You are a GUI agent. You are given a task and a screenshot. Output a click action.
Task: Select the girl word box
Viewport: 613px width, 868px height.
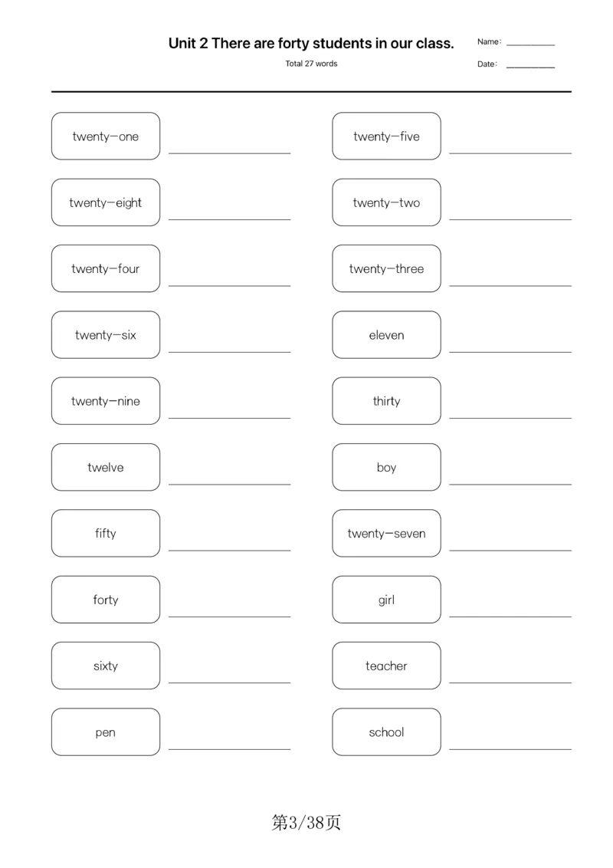[386, 600]
